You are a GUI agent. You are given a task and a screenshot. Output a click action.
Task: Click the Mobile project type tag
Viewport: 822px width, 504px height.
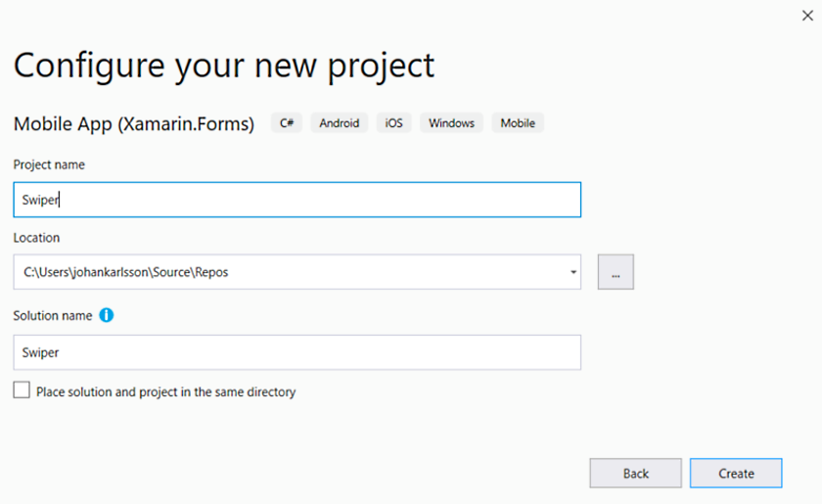pos(518,122)
